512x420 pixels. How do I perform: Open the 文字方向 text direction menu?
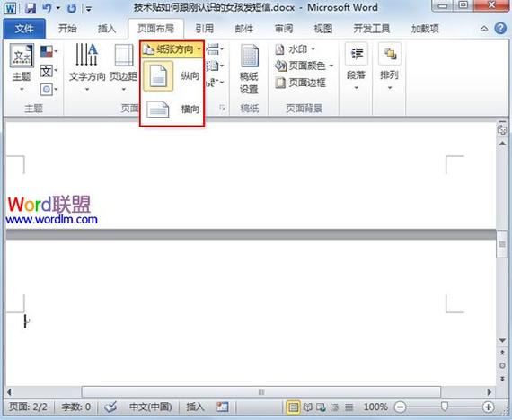[x=87, y=67]
